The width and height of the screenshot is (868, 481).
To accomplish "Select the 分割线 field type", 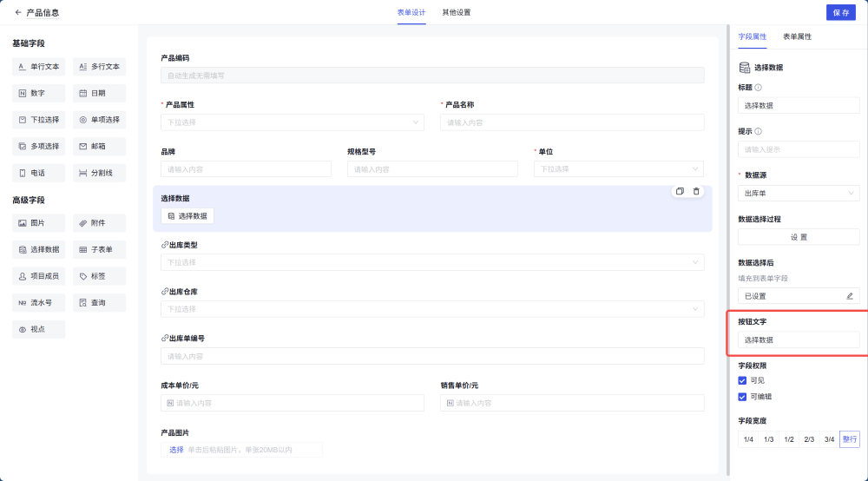I will (x=99, y=173).
